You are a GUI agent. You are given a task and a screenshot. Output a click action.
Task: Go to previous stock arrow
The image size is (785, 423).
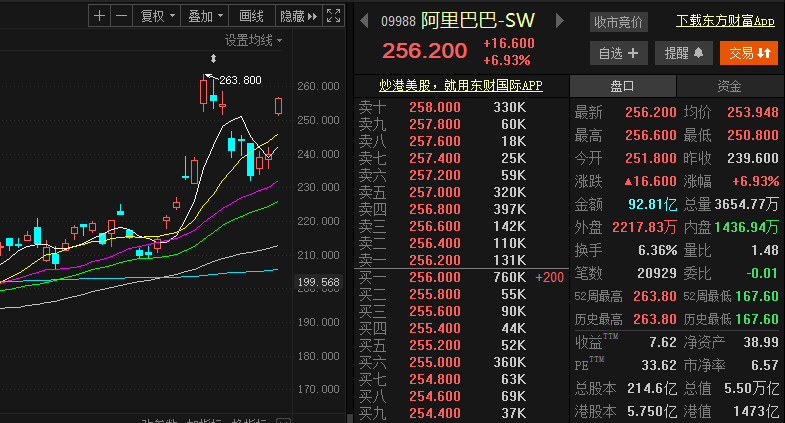(x=364, y=21)
